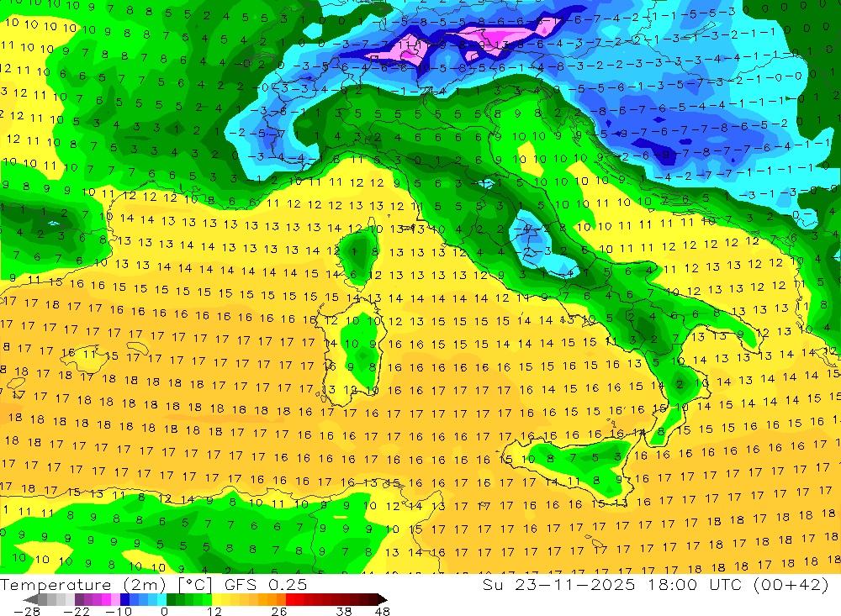The height and width of the screenshot is (616, 841).
Task: Click the "-22" legend label
Action: (x=77, y=612)
